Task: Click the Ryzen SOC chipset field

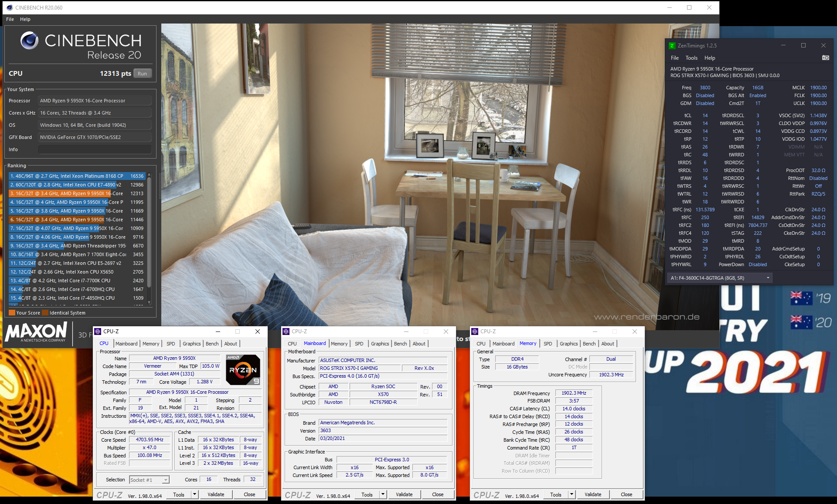Action: (x=383, y=386)
